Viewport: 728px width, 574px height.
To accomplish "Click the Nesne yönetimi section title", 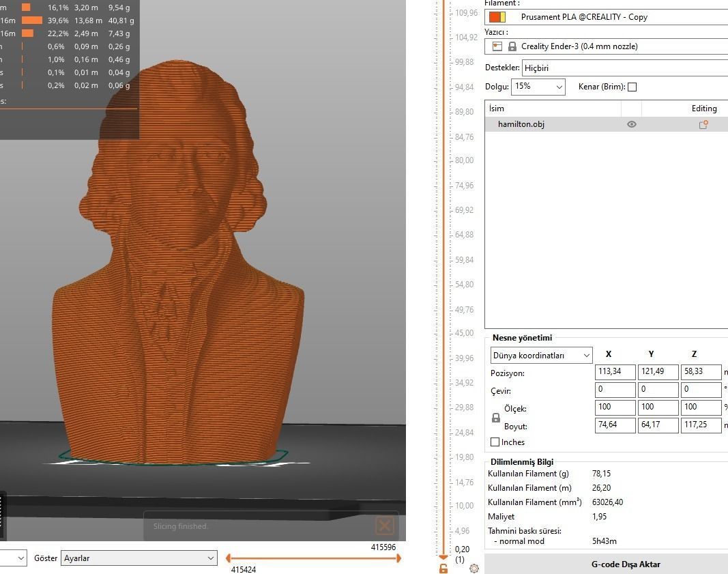I will (x=523, y=338).
